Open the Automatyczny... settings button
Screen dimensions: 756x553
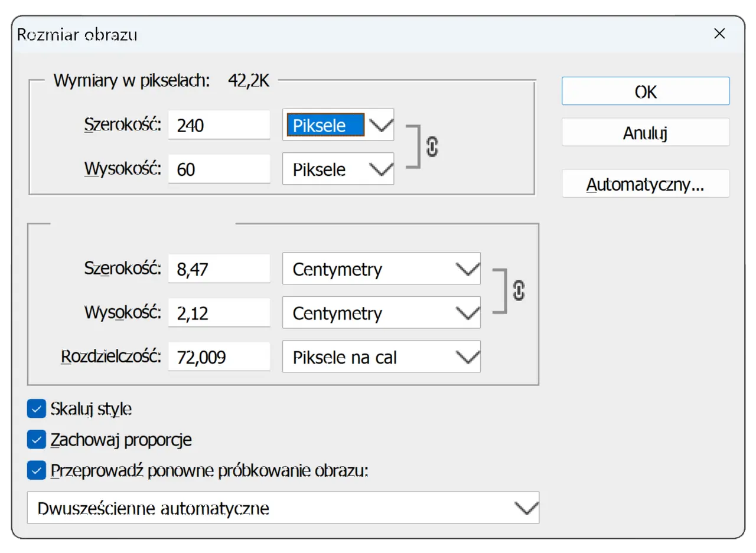click(x=646, y=184)
